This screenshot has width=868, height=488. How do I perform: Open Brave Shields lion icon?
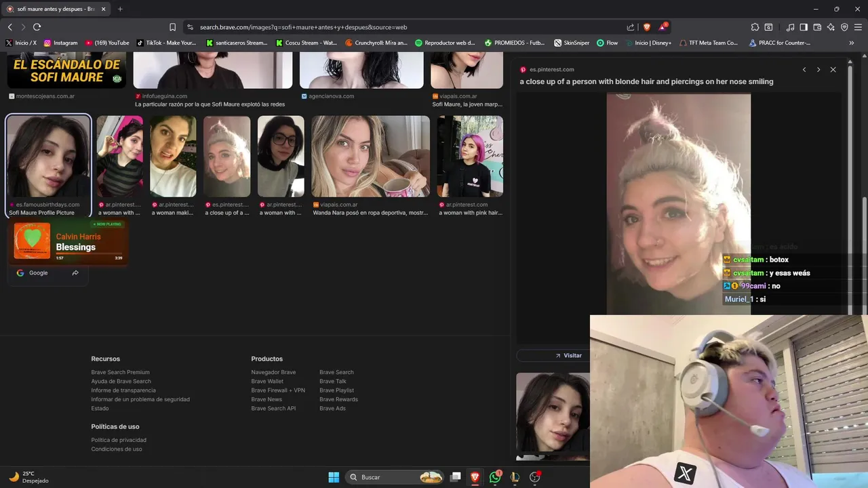click(x=647, y=27)
